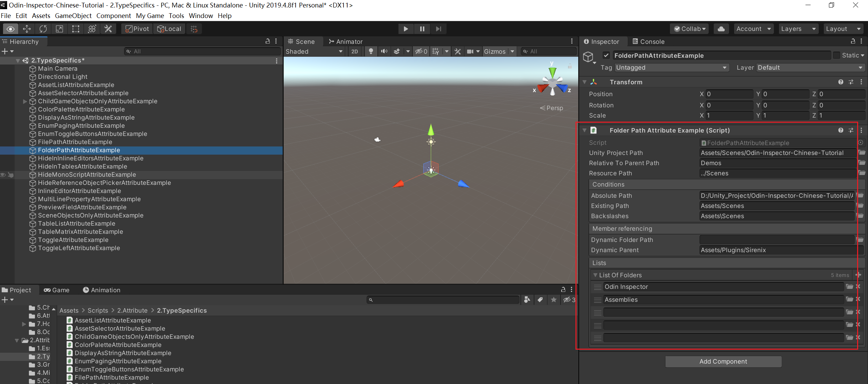
Task: Toggle Pivot handle position
Action: click(137, 29)
